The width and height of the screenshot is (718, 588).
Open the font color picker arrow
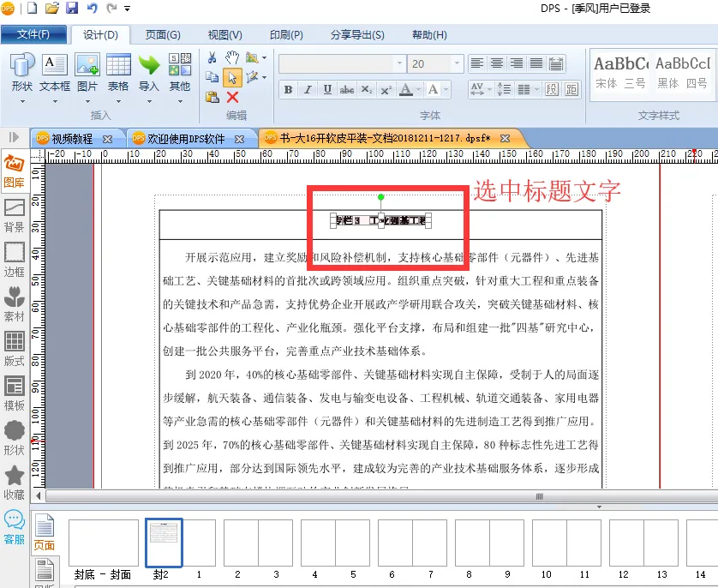(x=417, y=90)
